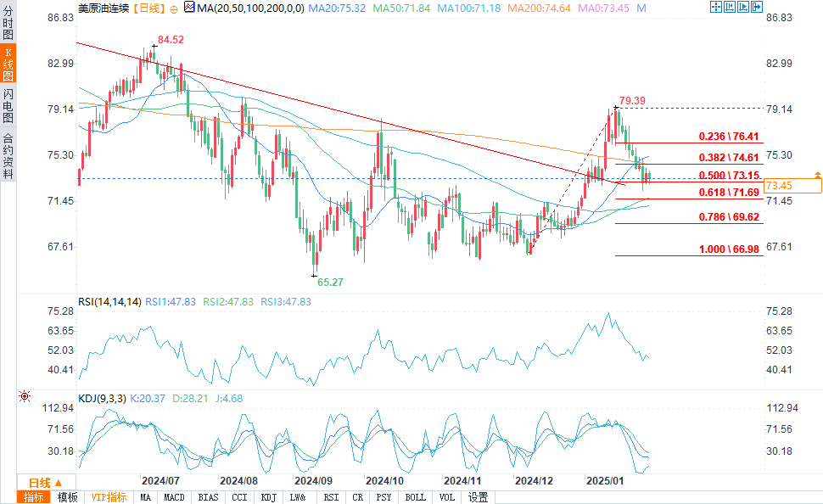Image resolution: width=823 pixels, height=504 pixels.
Task: Click the orange circled-plus icon after 日线
Action: click(174, 9)
